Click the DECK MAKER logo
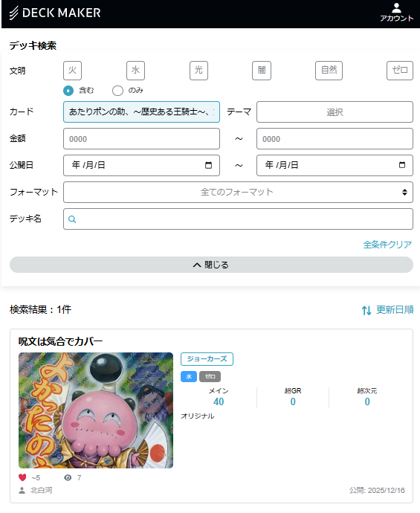 click(55, 13)
